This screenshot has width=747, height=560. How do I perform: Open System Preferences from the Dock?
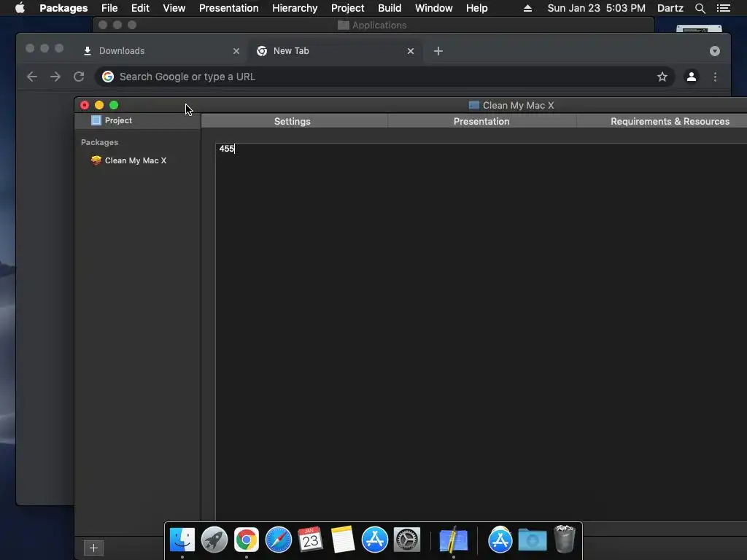click(x=407, y=540)
